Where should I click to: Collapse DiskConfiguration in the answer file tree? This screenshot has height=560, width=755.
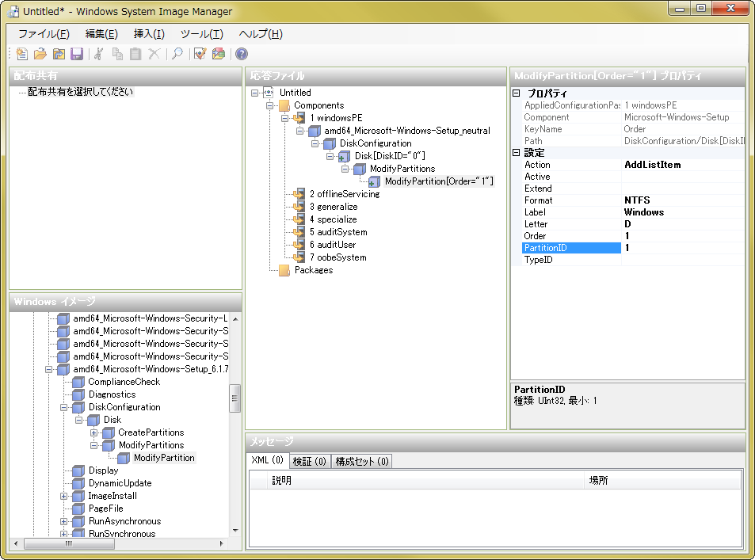pos(315,143)
